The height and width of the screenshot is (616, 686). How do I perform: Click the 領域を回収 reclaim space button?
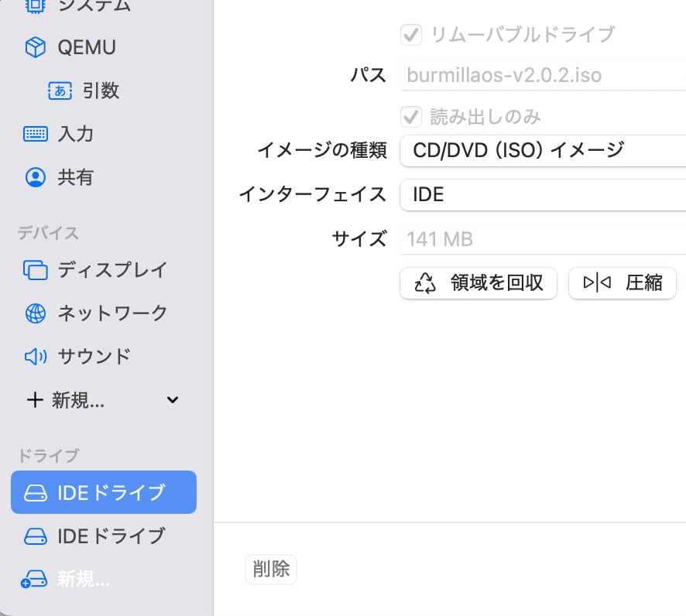[478, 283]
